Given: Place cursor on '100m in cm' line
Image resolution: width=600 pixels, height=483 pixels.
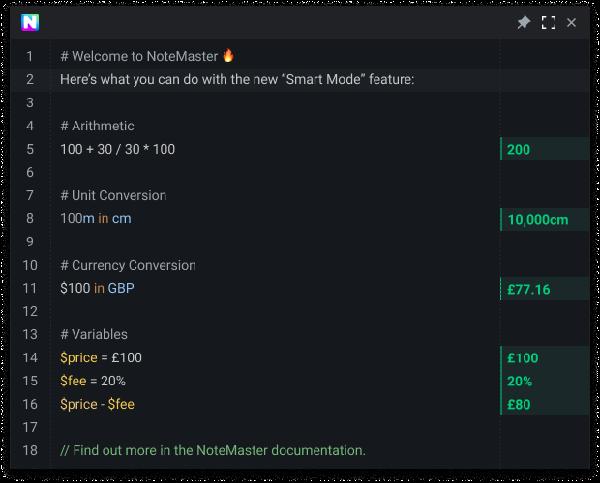Looking at the screenshot, I should pos(96,219).
